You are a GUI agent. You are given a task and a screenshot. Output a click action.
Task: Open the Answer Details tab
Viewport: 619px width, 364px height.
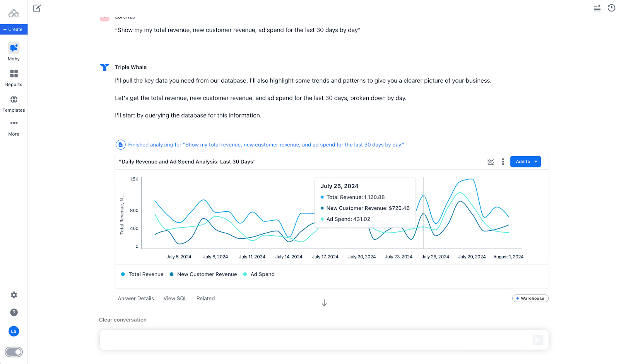coord(135,298)
